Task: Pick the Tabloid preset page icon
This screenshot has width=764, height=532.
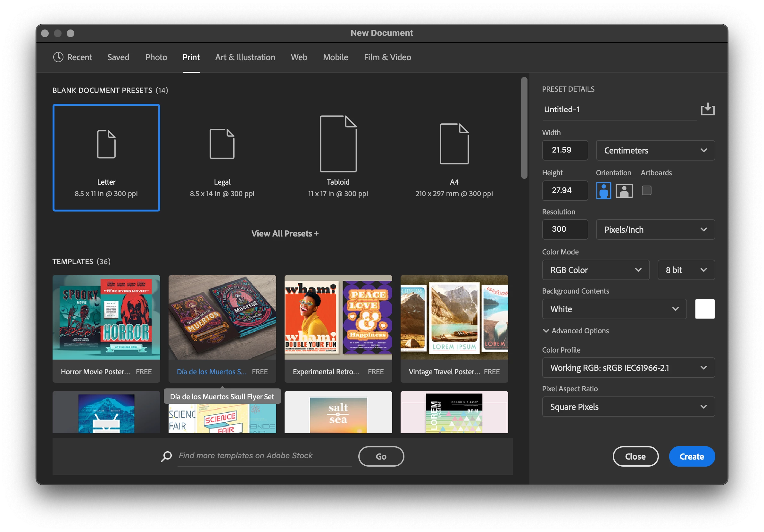Action: 338,144
